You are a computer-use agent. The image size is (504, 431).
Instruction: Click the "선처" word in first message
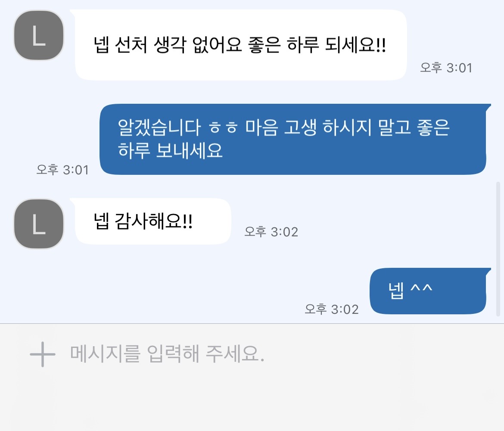(x=132, y=46)
